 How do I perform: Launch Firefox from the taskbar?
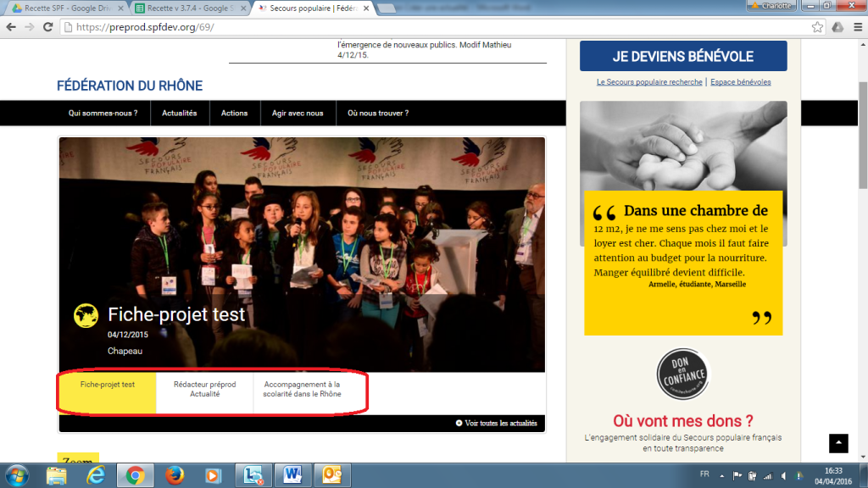click(175, 475)
